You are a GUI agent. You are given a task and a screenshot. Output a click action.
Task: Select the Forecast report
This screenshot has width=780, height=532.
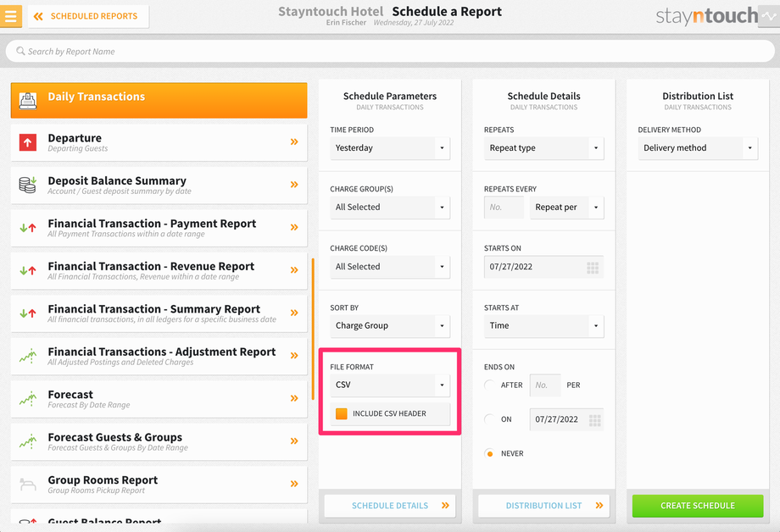click(159, 399)
